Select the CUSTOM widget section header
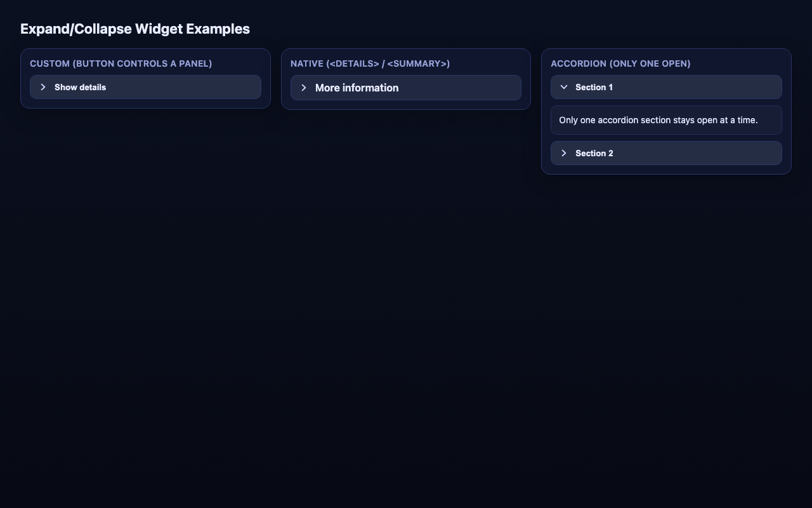 click(x=121, y=63)
